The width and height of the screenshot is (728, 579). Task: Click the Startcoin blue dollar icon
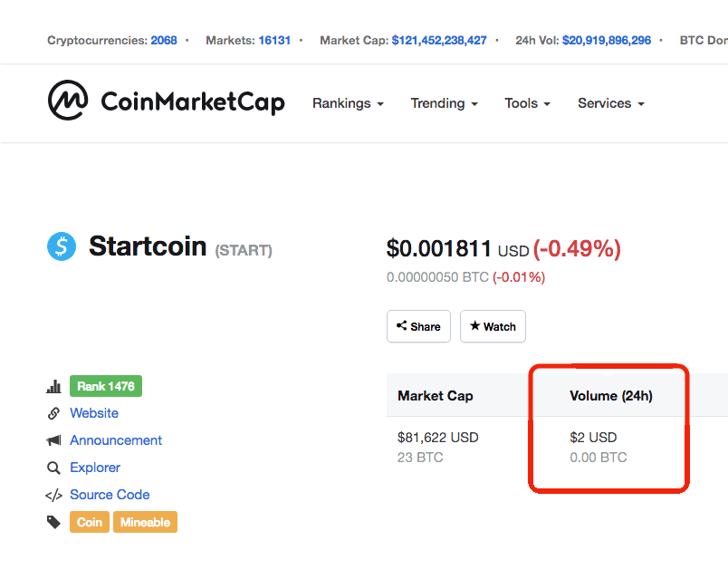point(62,246)
